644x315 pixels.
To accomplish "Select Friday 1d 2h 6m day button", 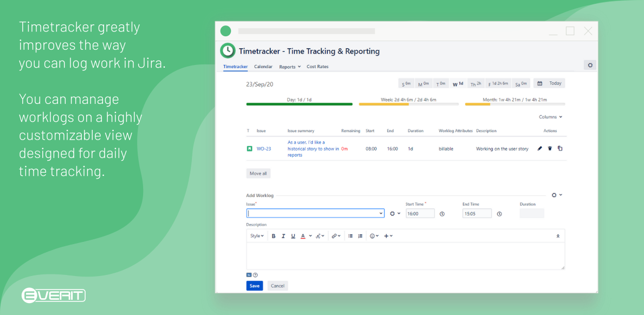I will point(498,83).
